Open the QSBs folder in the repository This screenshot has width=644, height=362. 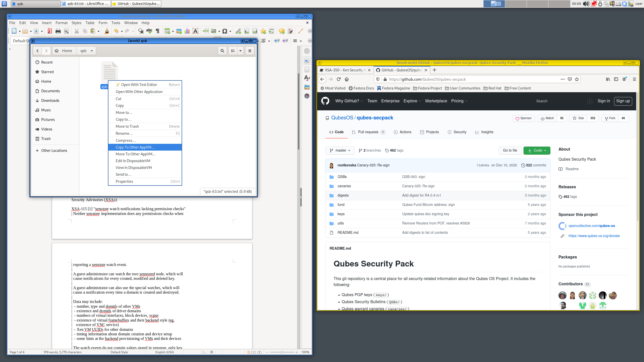point(342,177)
